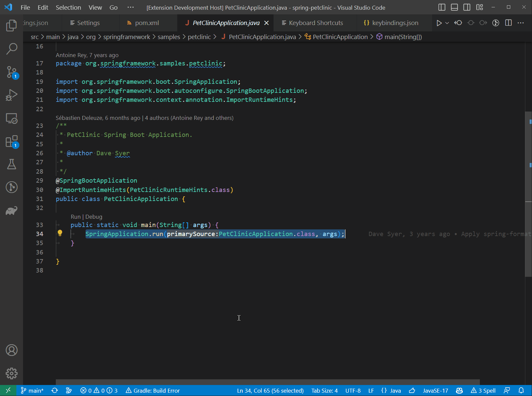Open next revision changes (GitLens)
The image size is (532, 396).
point(483,23)
